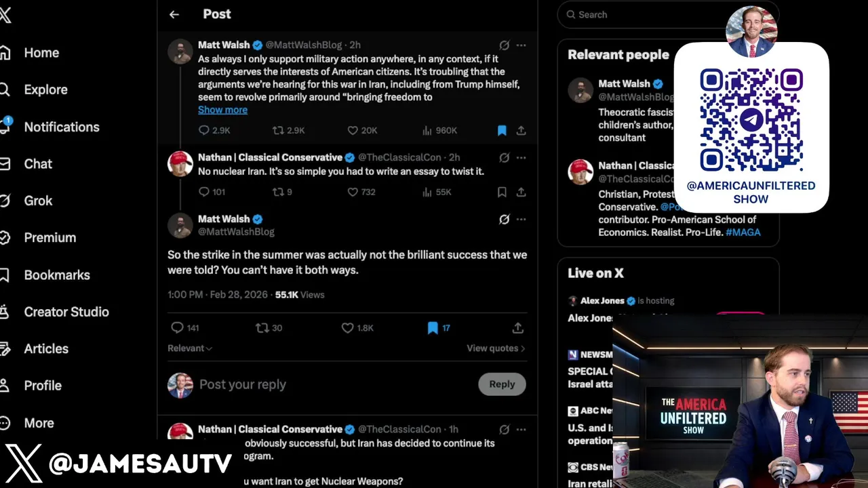This screenshot has height=488, width=868.
Task: Toggle the bookmark on Matt Walsh's top post
Action: [x=502, y=130]
